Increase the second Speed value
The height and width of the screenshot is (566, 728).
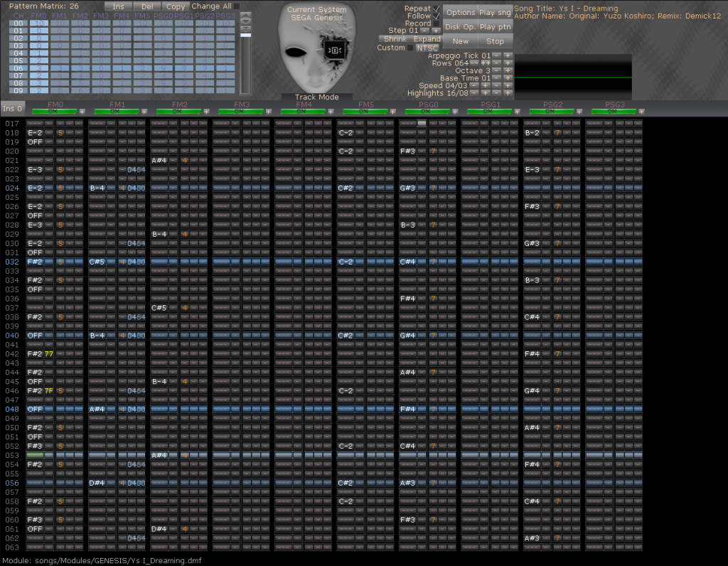tap(508, 85)
